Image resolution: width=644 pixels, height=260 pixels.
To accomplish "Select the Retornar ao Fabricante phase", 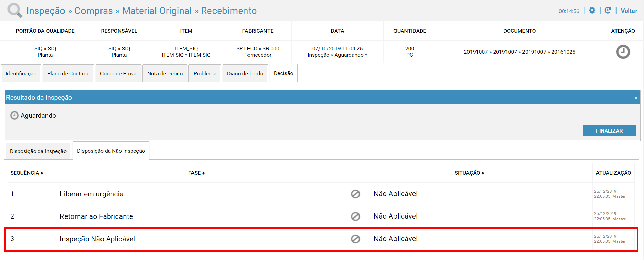I will pos(96,216).
